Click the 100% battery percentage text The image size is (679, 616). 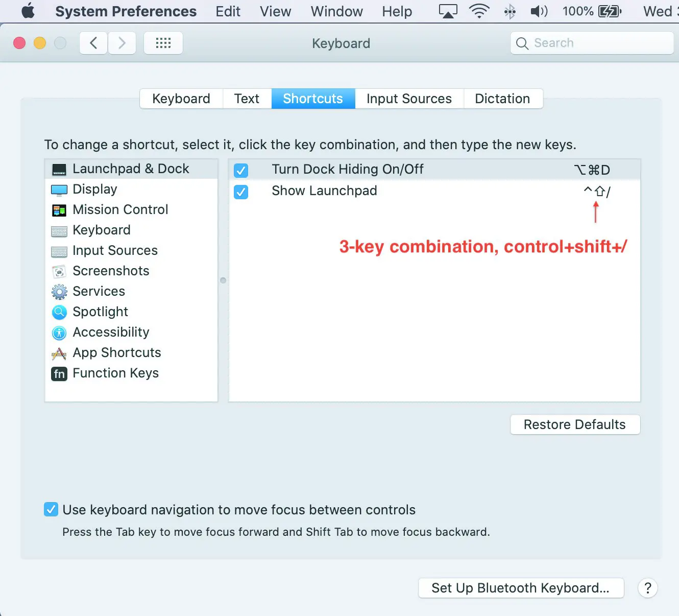click(x=578, y=11)
